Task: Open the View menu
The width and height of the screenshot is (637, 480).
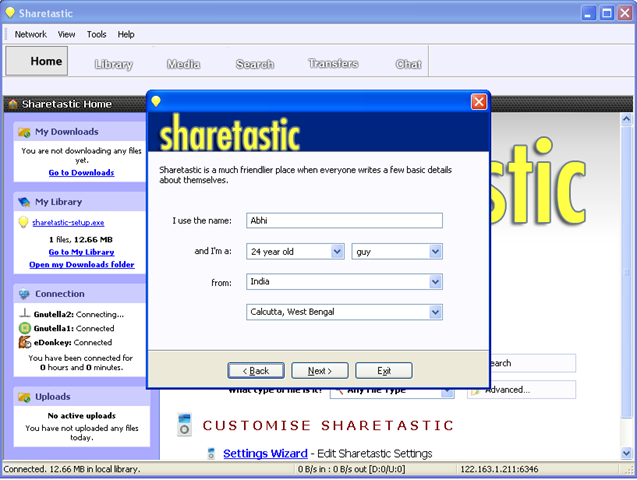Action: point(66,35)
